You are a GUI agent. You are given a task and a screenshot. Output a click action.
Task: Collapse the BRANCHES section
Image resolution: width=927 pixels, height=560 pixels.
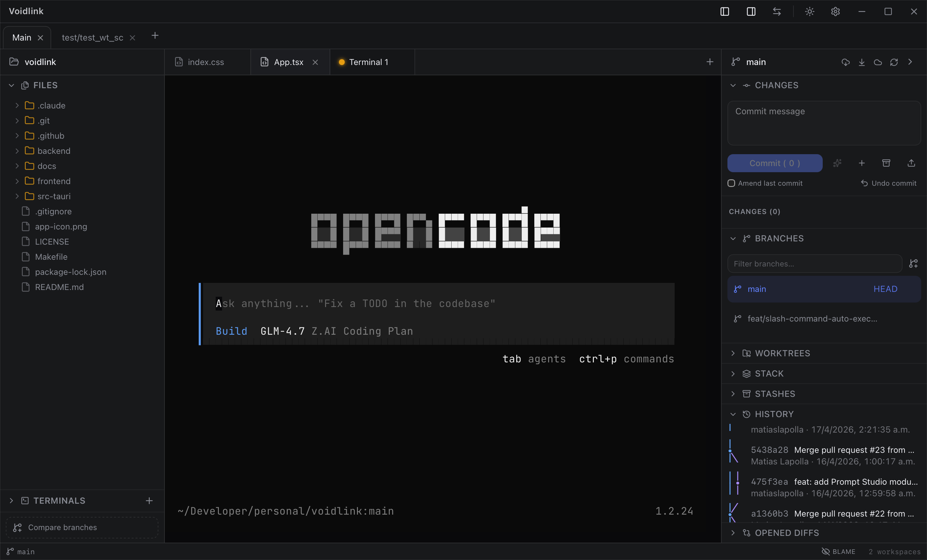[733, 238]
